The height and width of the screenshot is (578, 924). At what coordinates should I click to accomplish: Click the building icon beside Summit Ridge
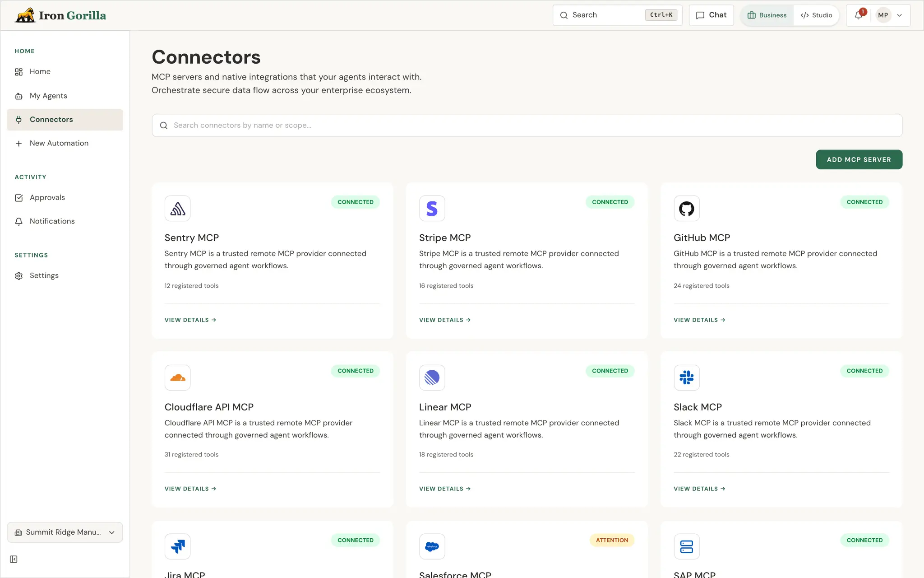click(18, 533)
